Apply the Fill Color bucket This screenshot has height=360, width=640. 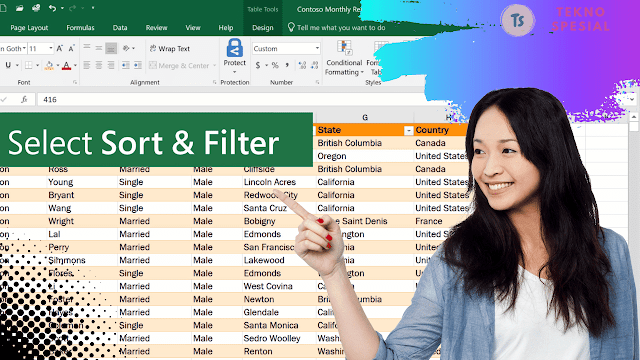[x=49, y=65]
